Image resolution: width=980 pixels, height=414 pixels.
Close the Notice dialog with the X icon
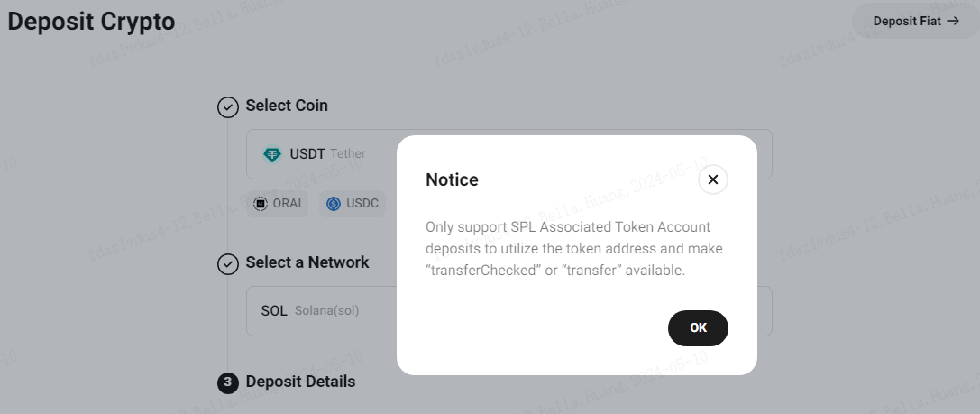click(712, 180)
